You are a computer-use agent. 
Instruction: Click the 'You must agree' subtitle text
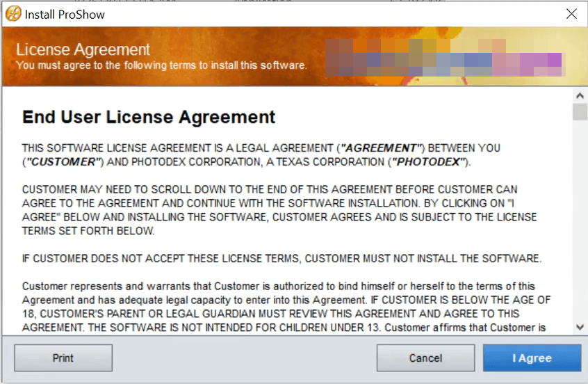coord(161,66)
